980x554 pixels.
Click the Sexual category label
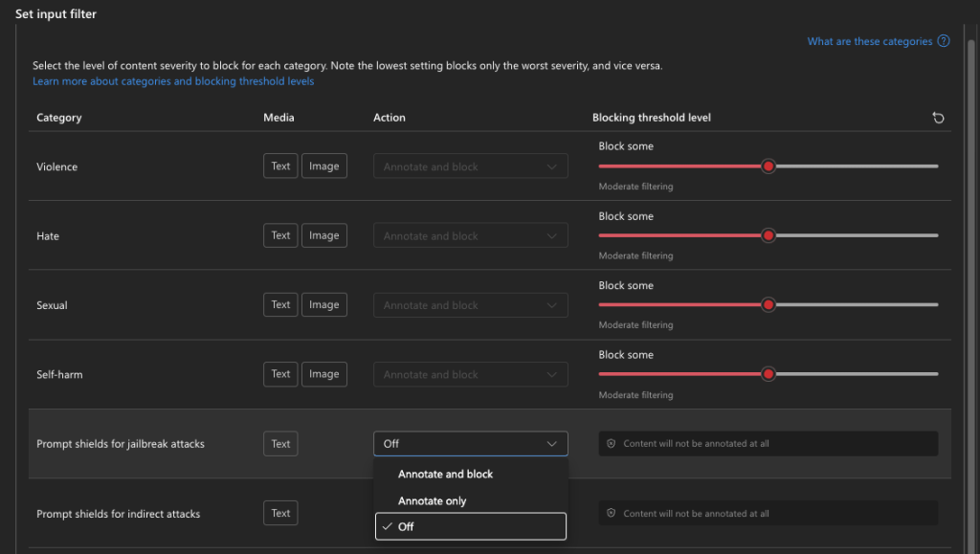tap(52, 305)
